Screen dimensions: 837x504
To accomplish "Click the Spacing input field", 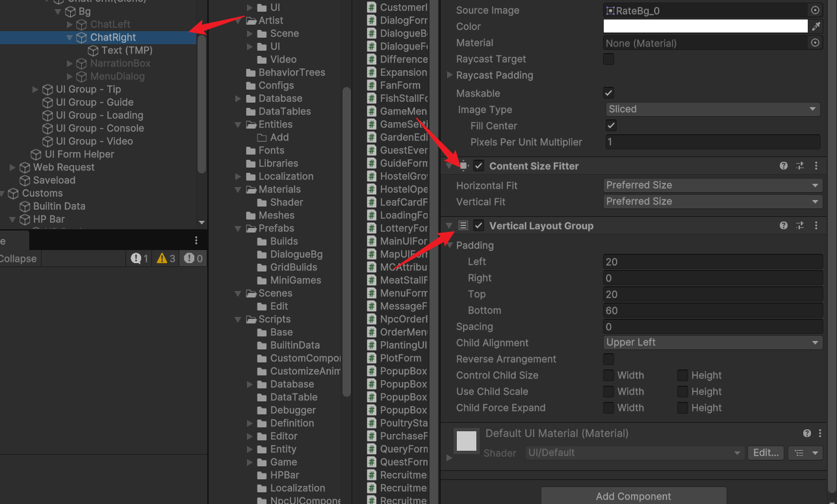I will [713, 327].
